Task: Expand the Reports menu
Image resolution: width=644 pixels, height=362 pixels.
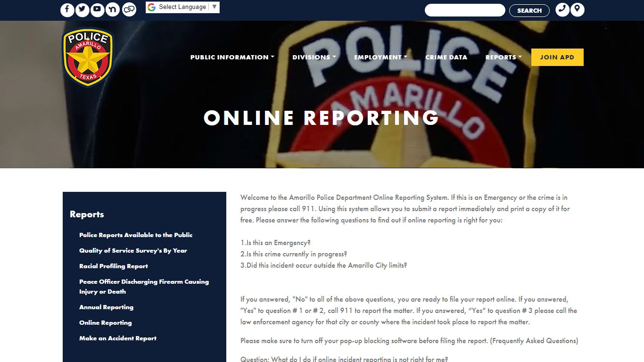Action: click(x=504, y=57)
